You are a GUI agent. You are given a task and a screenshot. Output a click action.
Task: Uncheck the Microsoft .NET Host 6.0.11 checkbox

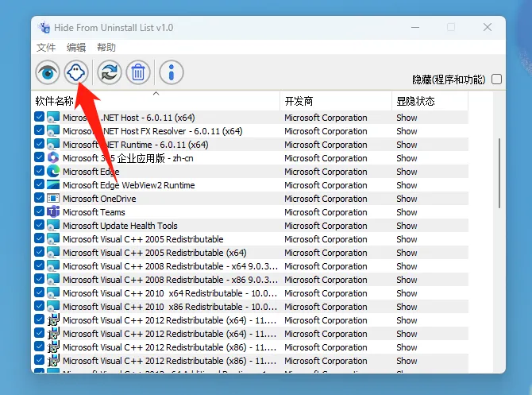click(40, 117)
